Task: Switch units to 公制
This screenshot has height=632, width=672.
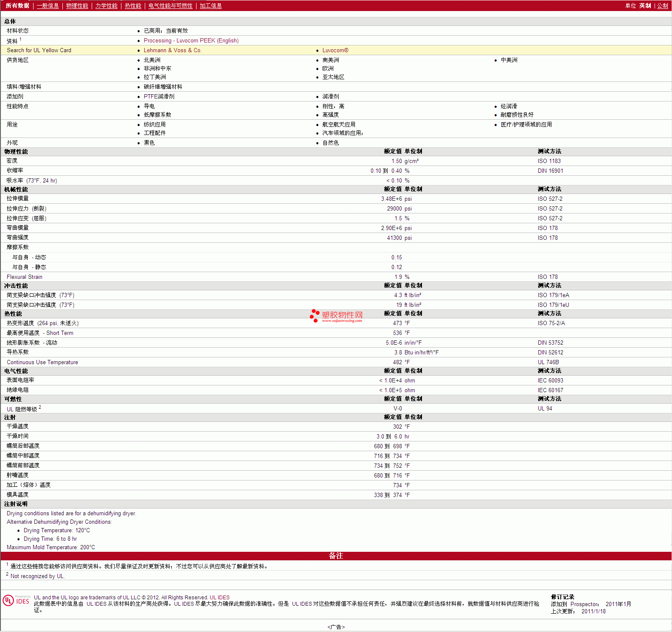Action: 663,6
